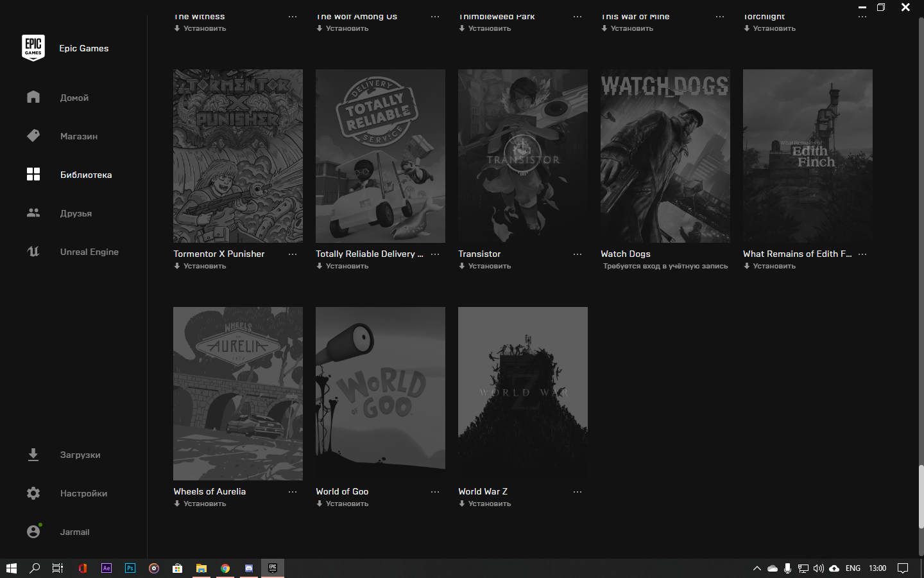The height and width of the screenshot is (578, 924).
Task: Click the Unreal Engine logo icon
Action: (33, 251)
